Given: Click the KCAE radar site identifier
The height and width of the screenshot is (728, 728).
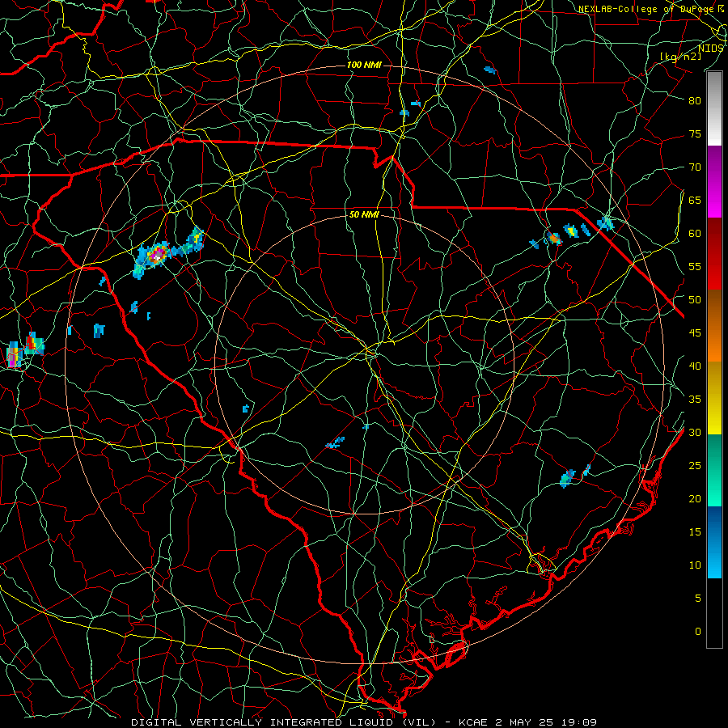Looking at the screenshot, I should pos(472,722).
